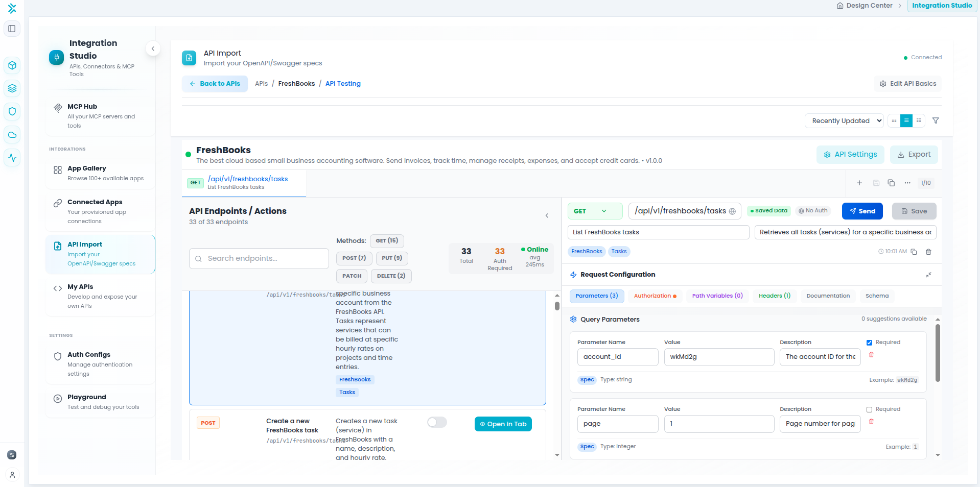Collapse the Request Configuration panel
Image resolution: width=980 pixels, height=487 pixels.
tap(928, 275)
